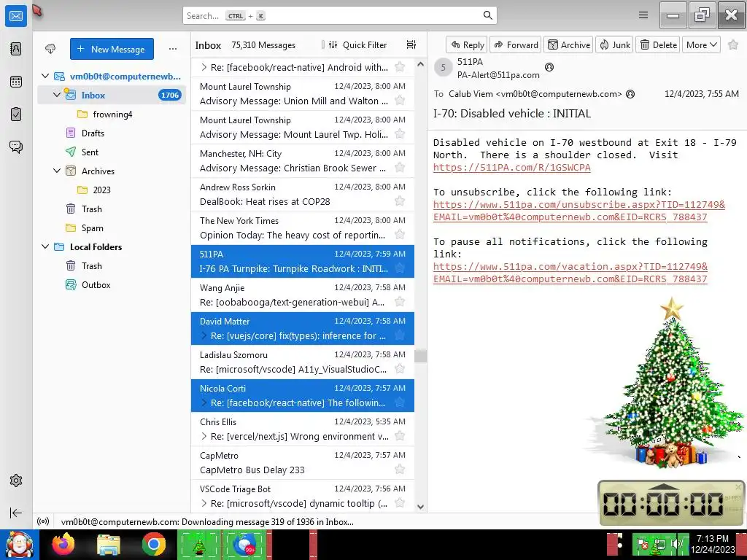The height and width of the screenshot is (560, 747).
Task: Open the Chat space
Action: click(x=16, y=147)
